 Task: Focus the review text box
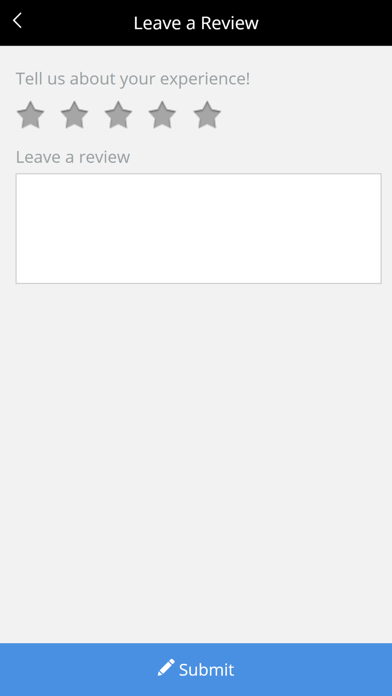198,228
